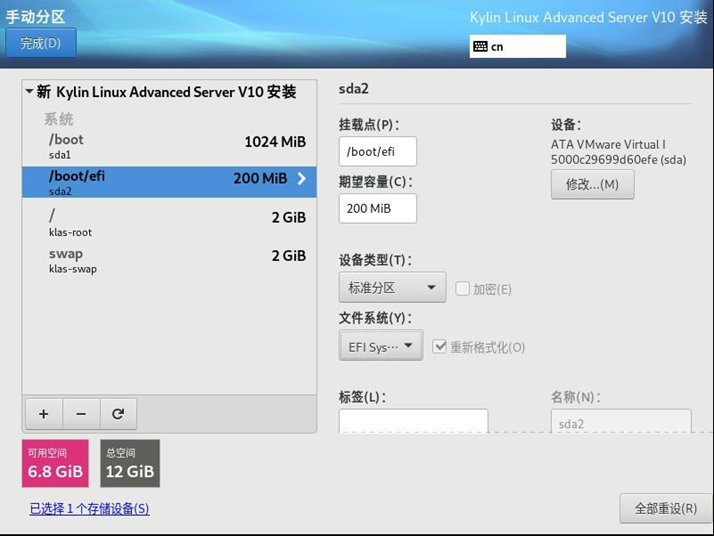Open the cn keyboard layout selector
Image resolution: width=714 pixels, height=536 pixels.
click(518, 46)
